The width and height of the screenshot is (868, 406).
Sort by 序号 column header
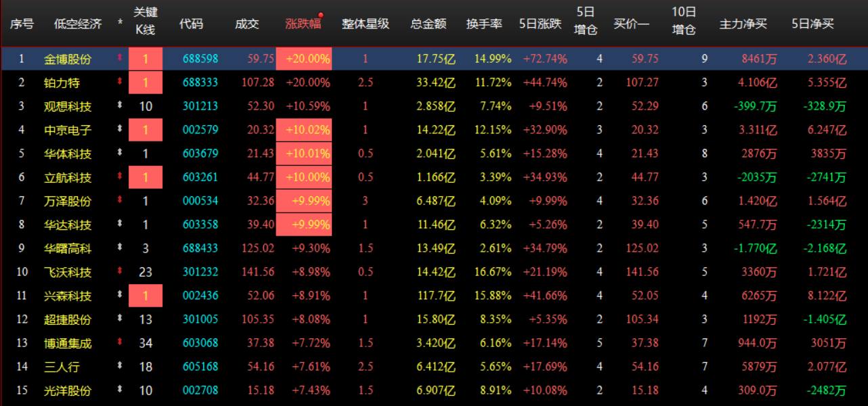(22, 24)
